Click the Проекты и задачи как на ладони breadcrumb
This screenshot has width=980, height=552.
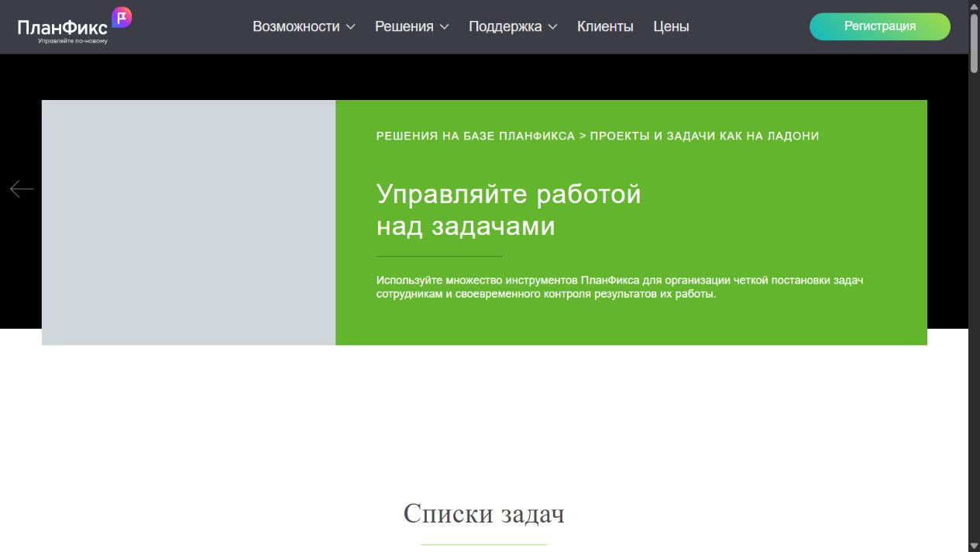704,136
